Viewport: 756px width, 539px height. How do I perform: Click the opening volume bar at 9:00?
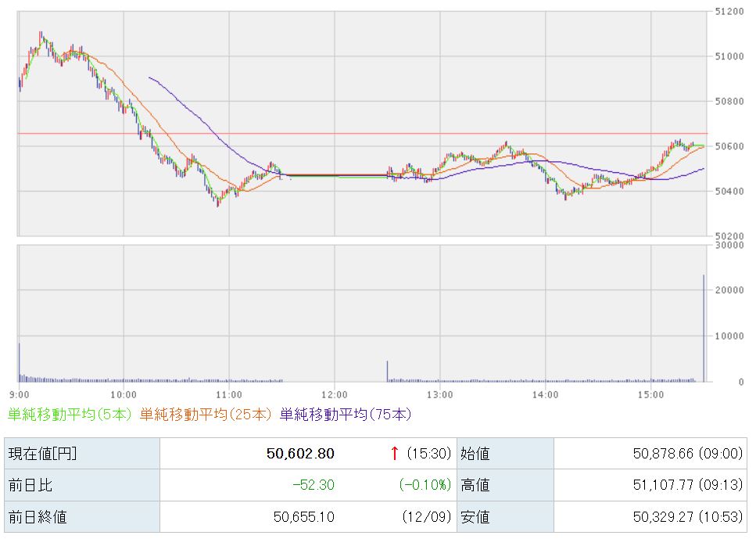[x=20, y=362]
